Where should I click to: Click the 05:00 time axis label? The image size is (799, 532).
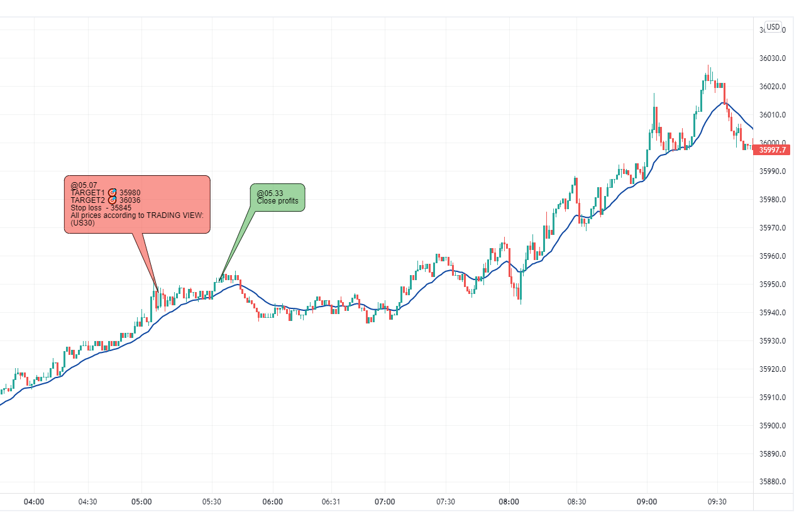coord(141,502)
